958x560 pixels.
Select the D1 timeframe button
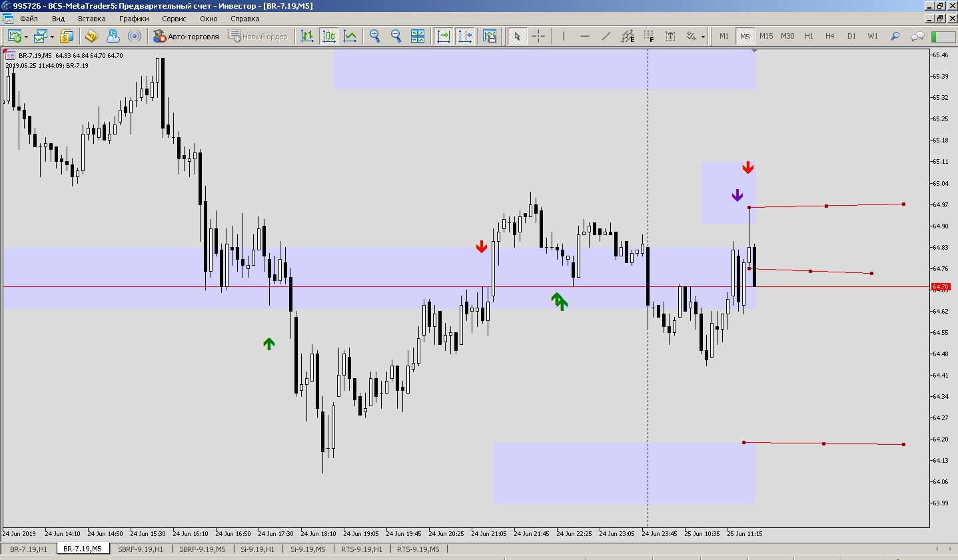click(x=851, y=36)
